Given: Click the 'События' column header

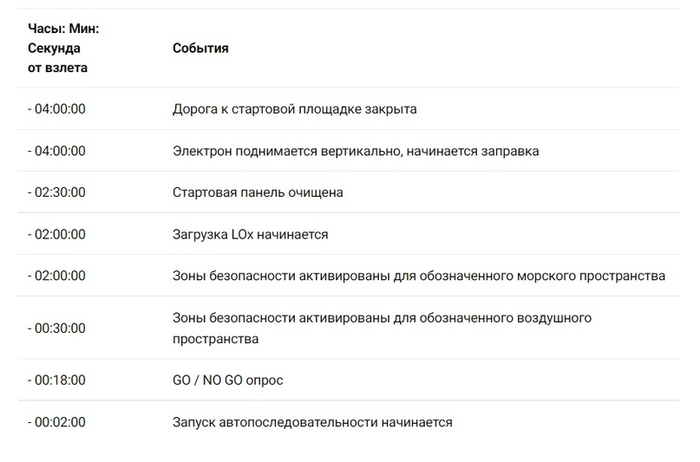Looking at the screenshot, I should pos(201,48).
